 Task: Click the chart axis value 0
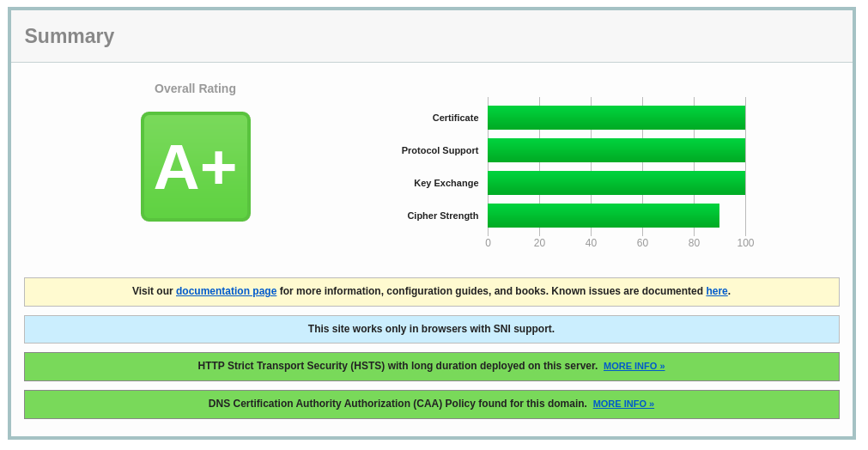click(488, 243)
